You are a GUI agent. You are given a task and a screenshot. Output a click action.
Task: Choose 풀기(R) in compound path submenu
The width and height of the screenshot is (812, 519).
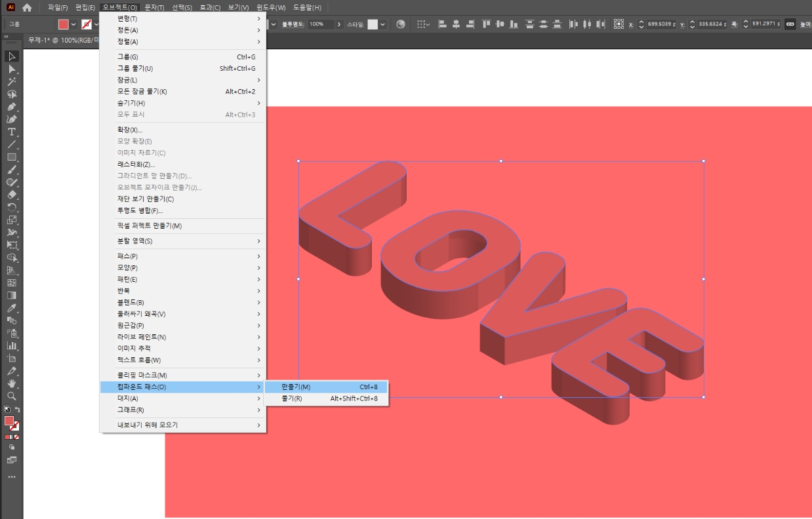pyautogui.click(x=327, y=398)
